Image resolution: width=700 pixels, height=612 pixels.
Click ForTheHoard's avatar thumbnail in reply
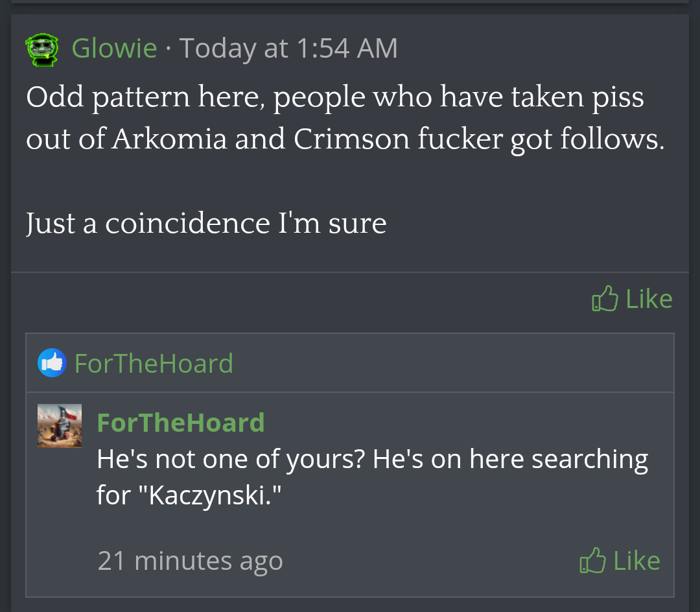60,426
